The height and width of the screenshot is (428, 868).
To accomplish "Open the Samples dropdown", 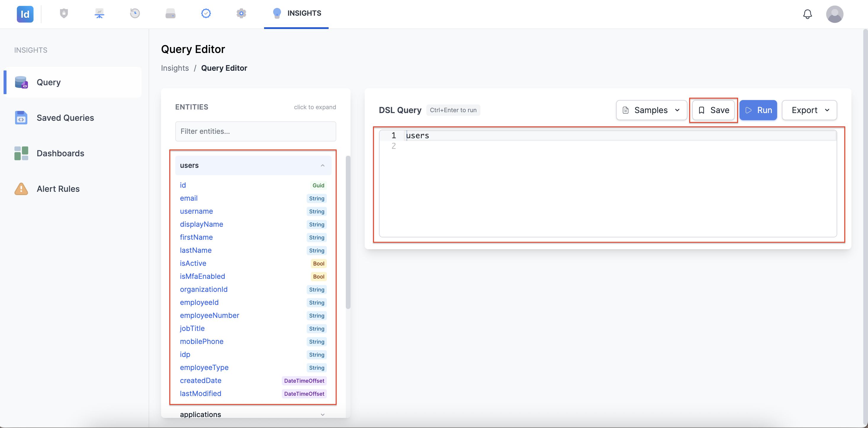I will pos(651,110).
